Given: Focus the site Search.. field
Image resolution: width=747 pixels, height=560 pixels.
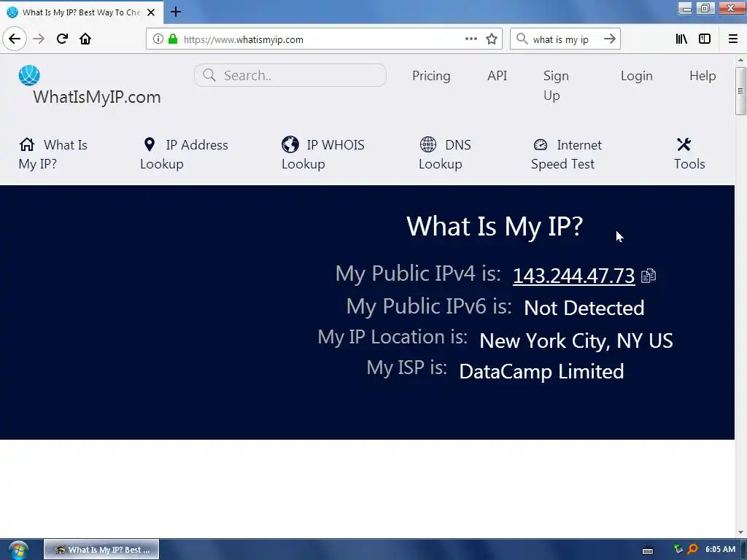Looking at the screenshot, I should 290,75.
